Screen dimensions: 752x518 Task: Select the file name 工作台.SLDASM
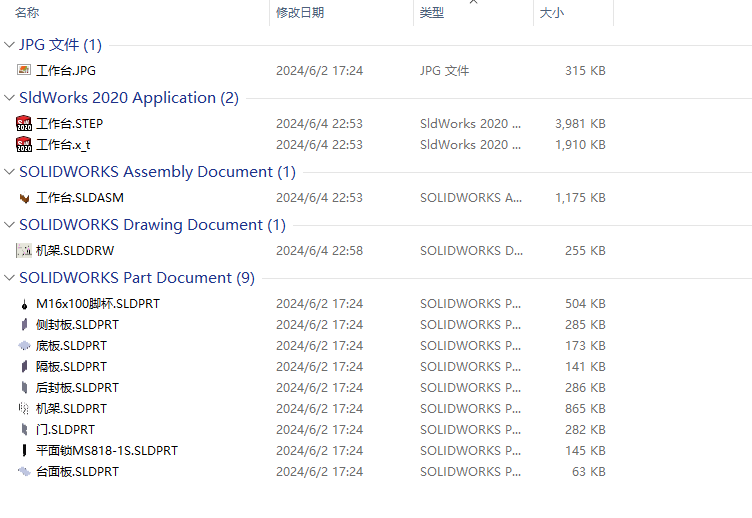[x=80, y=198]
